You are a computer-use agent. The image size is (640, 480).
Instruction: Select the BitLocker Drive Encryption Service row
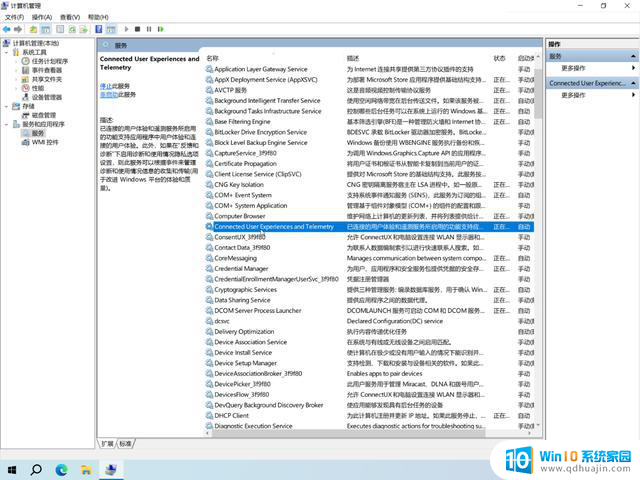coord(370,132)
